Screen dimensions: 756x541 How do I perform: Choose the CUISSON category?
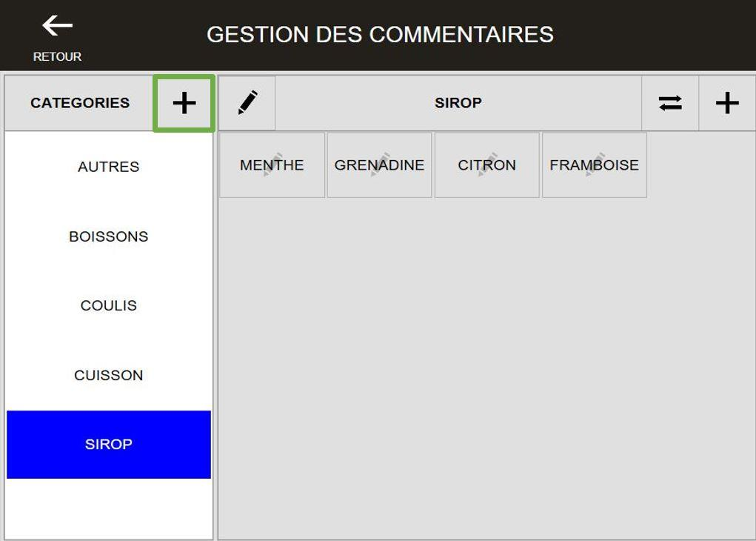109,375
